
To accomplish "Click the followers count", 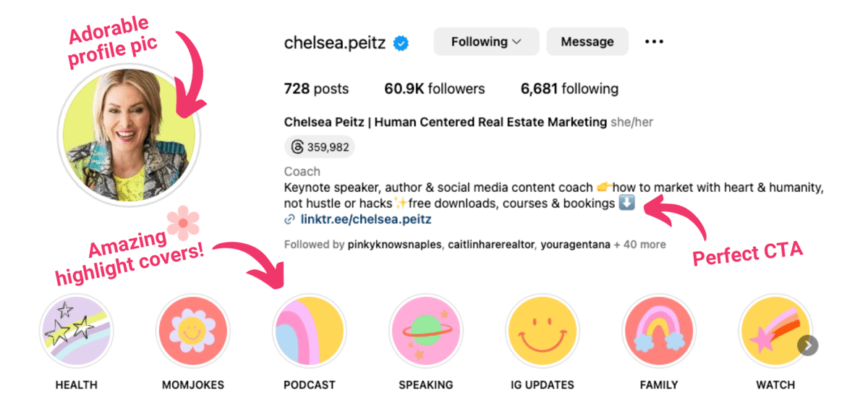I will click(x=434, y=88).
